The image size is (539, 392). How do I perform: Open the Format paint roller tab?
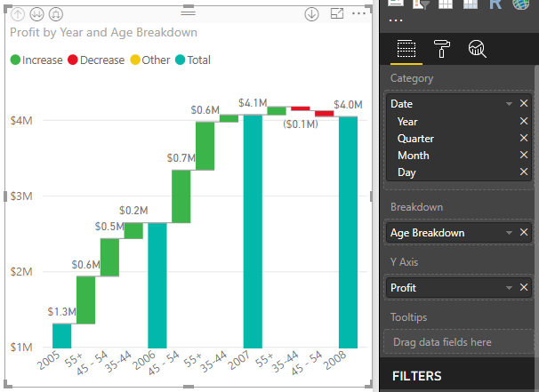coord(442,50)
